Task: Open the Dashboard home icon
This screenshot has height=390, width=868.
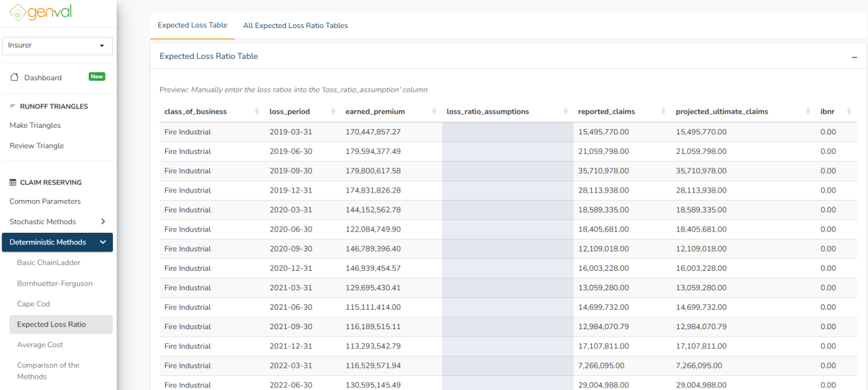Action: pos(14,78)
